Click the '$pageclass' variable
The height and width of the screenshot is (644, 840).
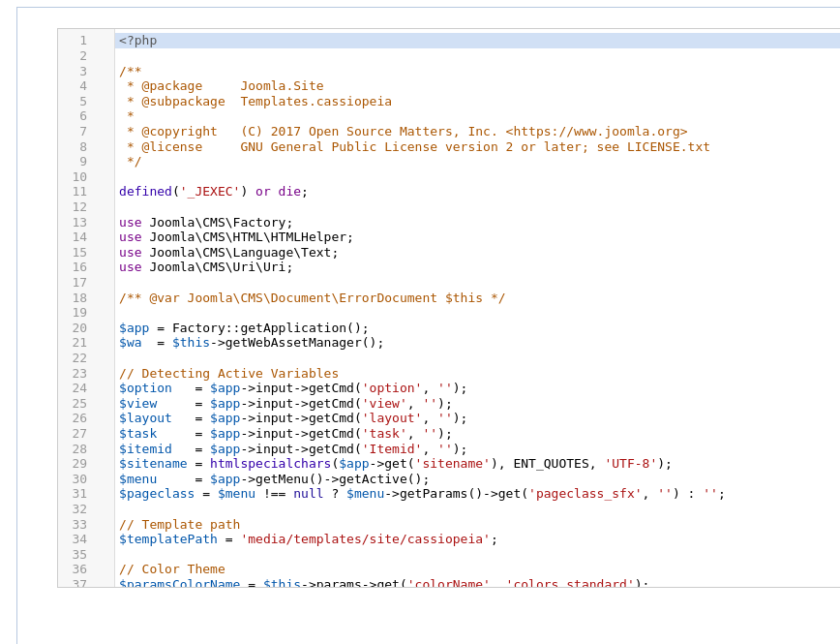[157, 494]
